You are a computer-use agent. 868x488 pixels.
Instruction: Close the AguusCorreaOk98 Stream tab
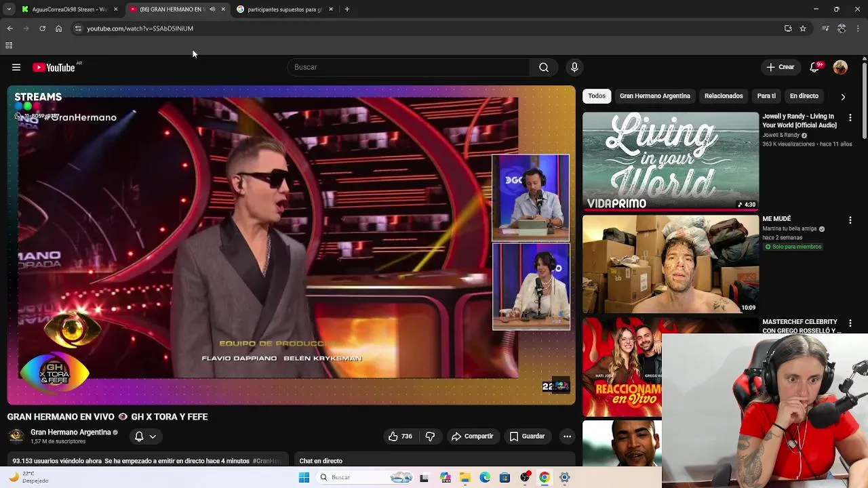pos(116,9)
